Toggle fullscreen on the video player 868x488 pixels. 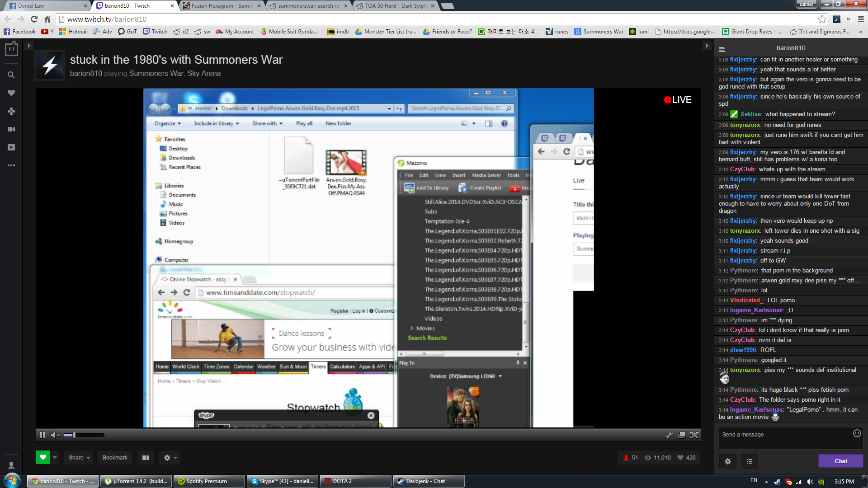(694, 435)
